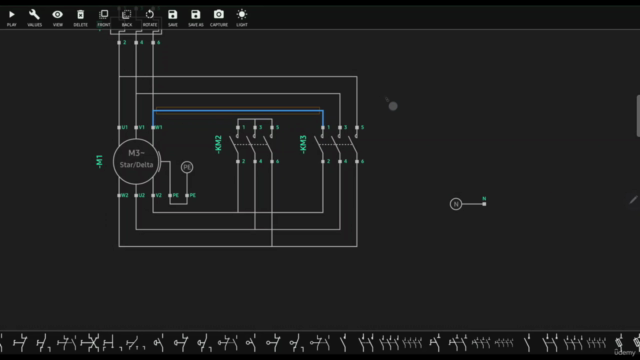Click the V1 motor terminal

(x=136, y=127)
